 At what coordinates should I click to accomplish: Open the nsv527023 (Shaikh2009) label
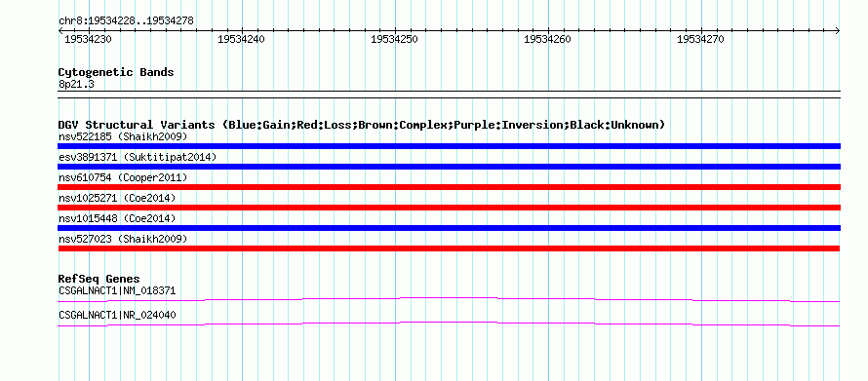tap(123, 239)
